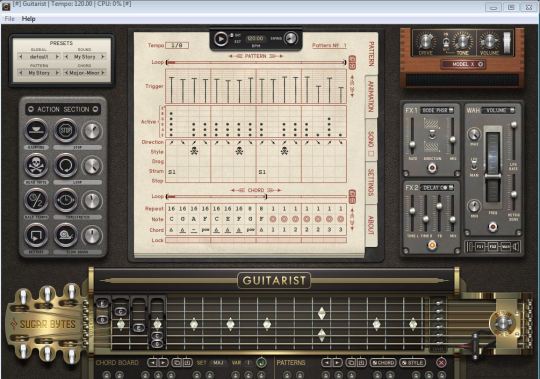Image resolution: width=540 pixels, height=379 pixels.
Task: Toggle the CHORD button in Patterns bar
Action: click(383, 362)
